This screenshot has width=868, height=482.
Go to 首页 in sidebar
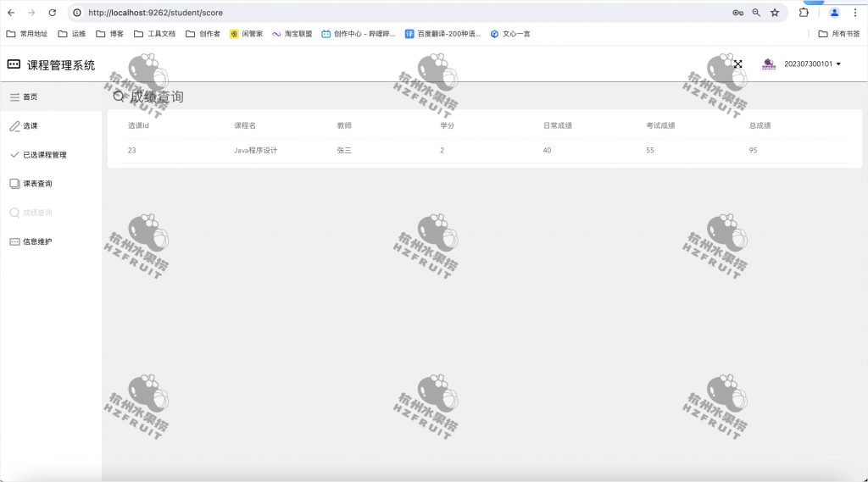tap(51, 97)
